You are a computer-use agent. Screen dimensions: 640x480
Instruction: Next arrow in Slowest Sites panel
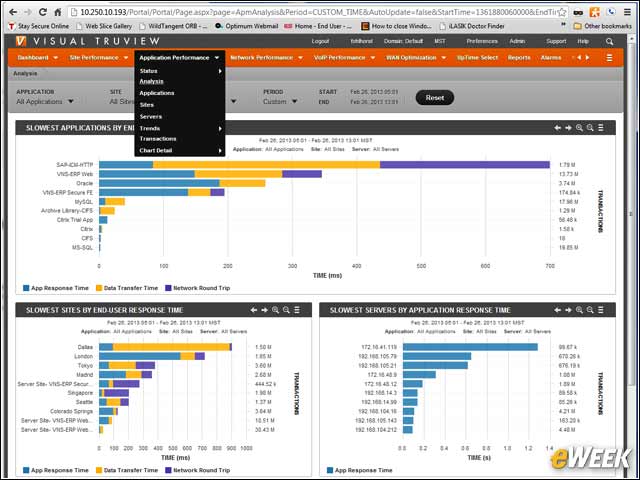264,310
